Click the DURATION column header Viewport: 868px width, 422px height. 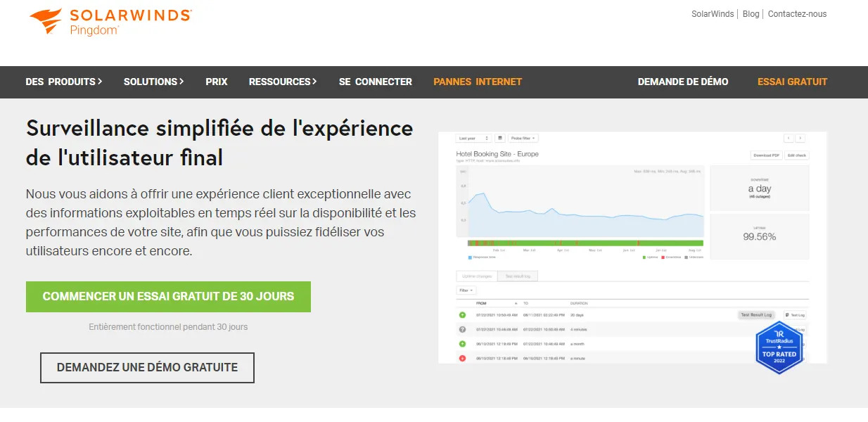[578, 303]
